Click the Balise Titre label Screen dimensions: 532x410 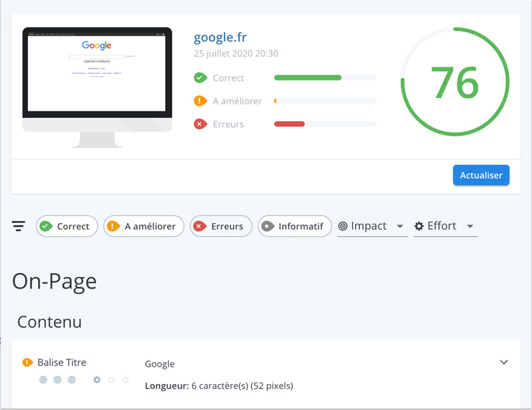[x=62, y=363]
